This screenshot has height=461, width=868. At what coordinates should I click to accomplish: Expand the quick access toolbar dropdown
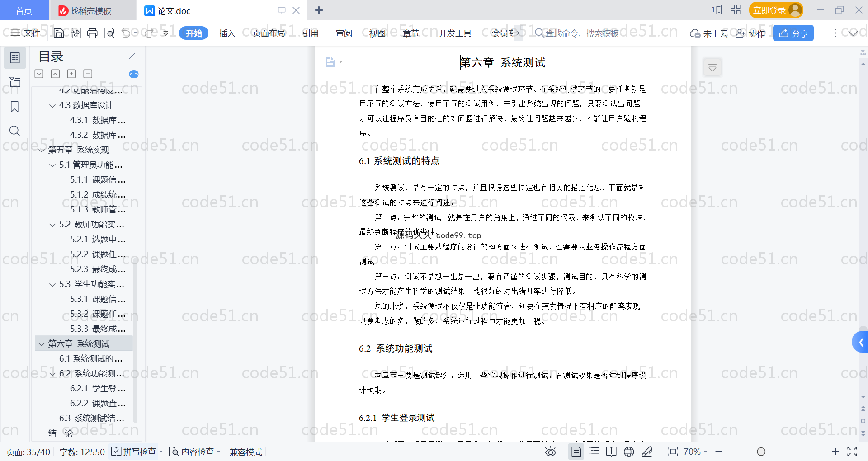click(166, 33)
